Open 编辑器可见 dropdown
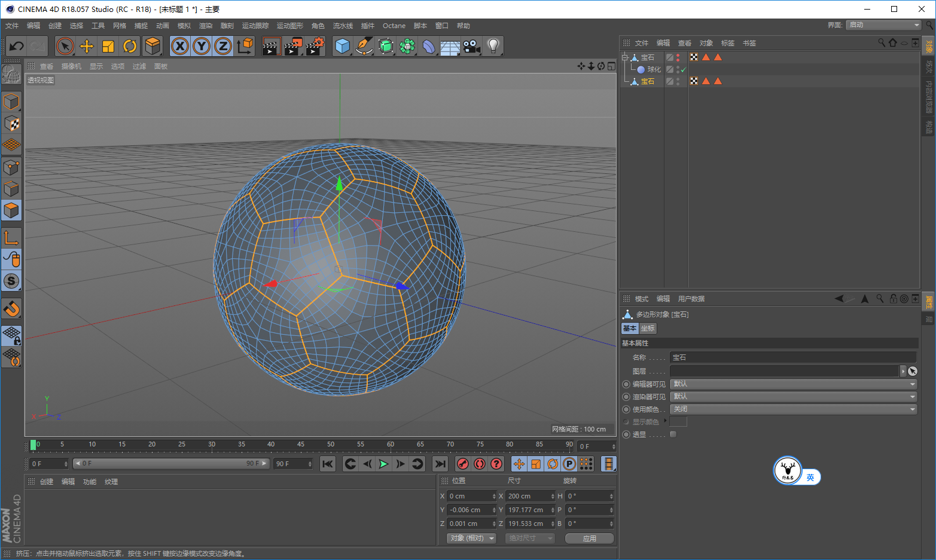The width and height of the screenshot is (936, 560). tap(794, 384)
